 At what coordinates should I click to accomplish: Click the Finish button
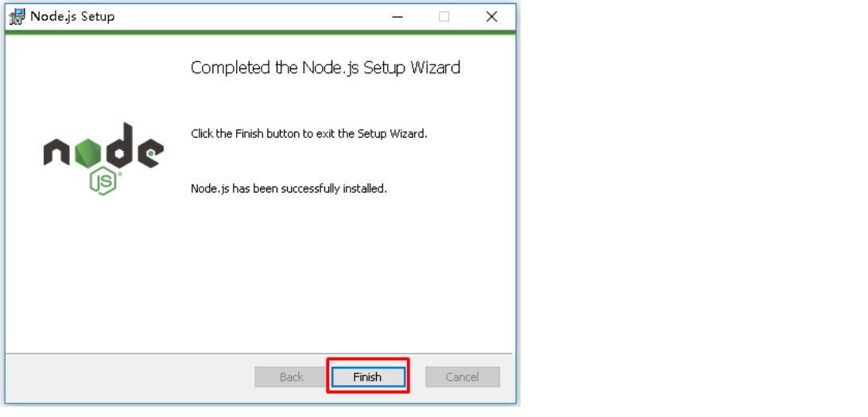pos(367,377)
